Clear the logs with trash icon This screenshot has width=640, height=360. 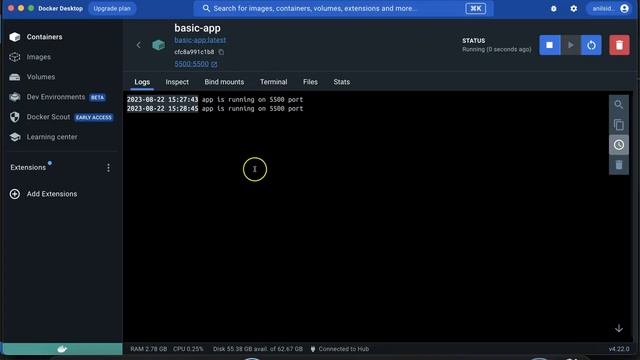pos(619,165)
